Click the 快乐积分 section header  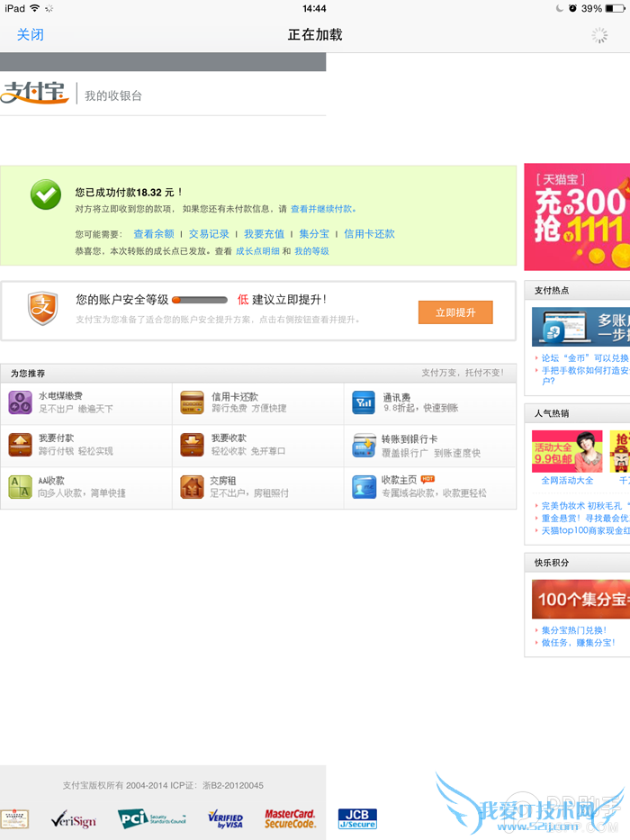[552, 563]
